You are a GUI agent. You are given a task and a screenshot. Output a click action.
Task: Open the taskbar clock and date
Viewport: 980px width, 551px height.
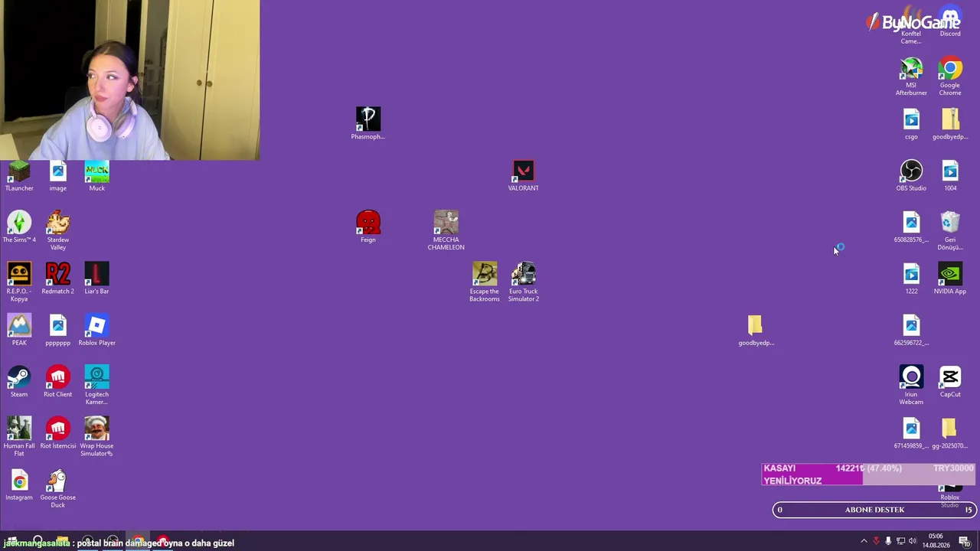(936, 541)
